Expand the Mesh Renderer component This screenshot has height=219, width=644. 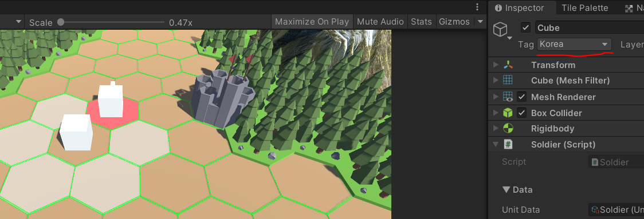click(496, 97)
